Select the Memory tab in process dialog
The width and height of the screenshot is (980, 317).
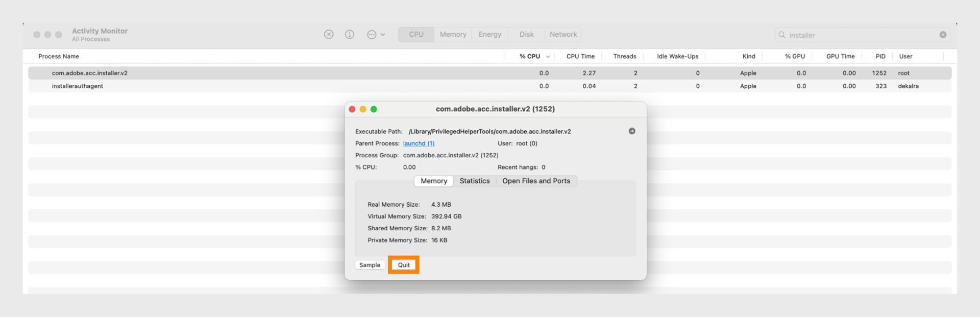[x=434, y=181]
